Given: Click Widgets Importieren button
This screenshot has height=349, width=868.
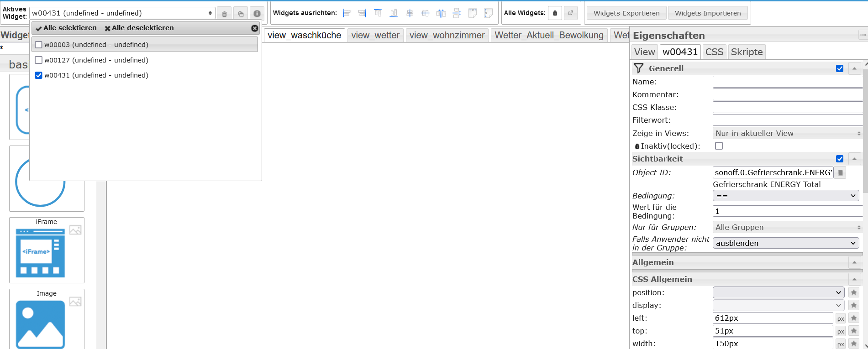Looking at the screenshot, I should click(708, 13).
